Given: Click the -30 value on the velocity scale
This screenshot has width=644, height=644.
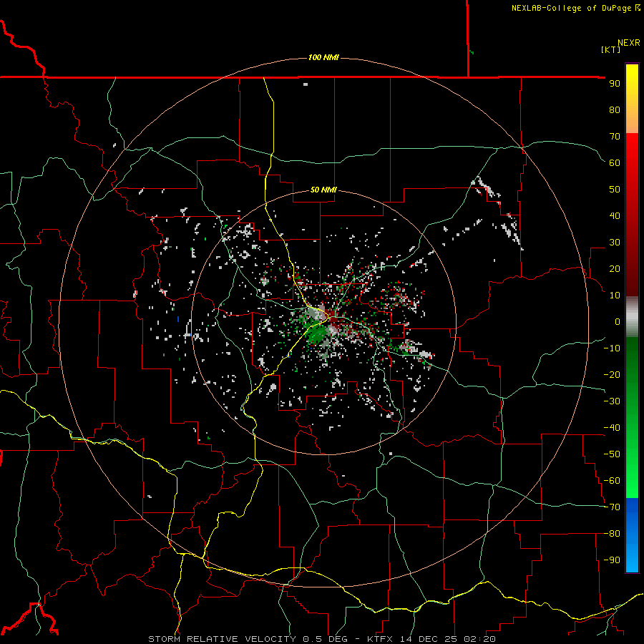Looking at the screenshot, I should 612,401.
